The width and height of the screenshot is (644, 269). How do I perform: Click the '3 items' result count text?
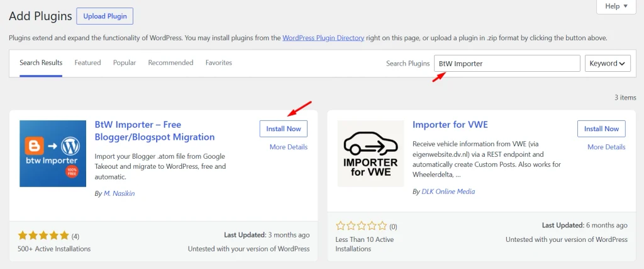point(626,98)
